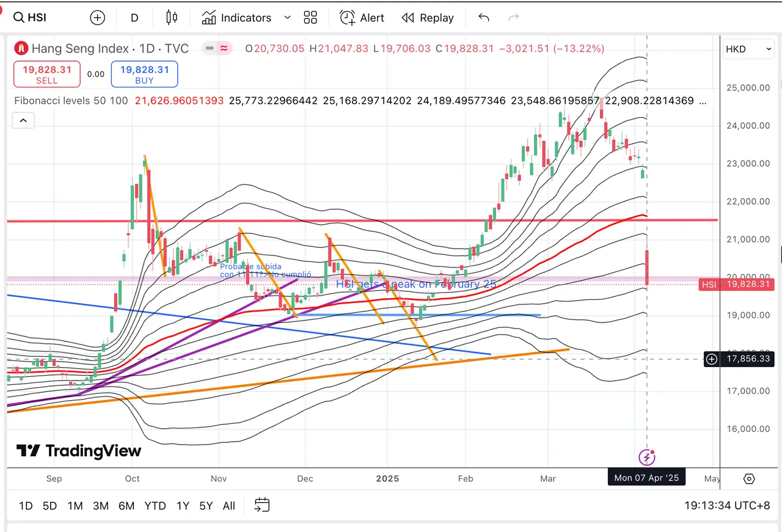
Task: Select the 6M range
Action: coord(126,506)
